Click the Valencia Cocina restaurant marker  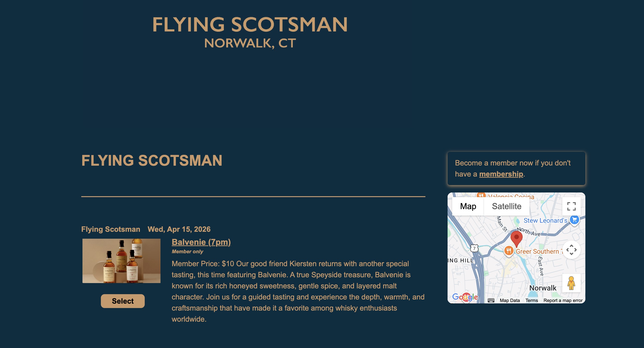pyautogui.click(x=481, y=195)
